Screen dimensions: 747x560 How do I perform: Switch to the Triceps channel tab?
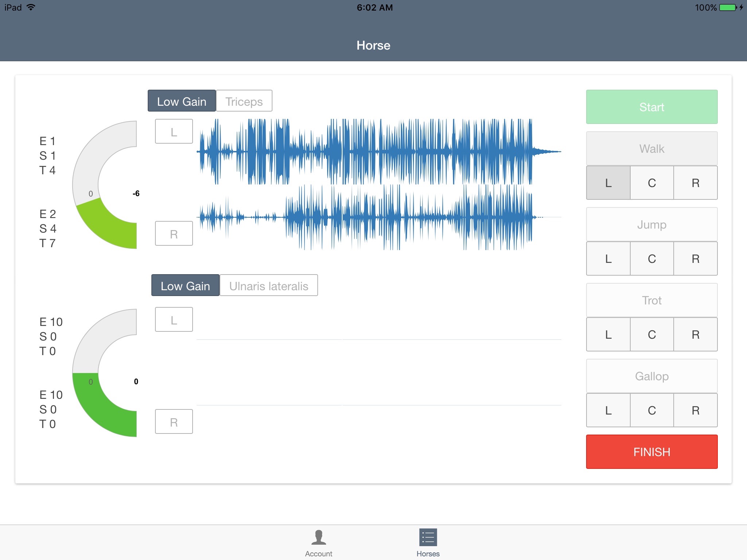[x=244, y=101]
